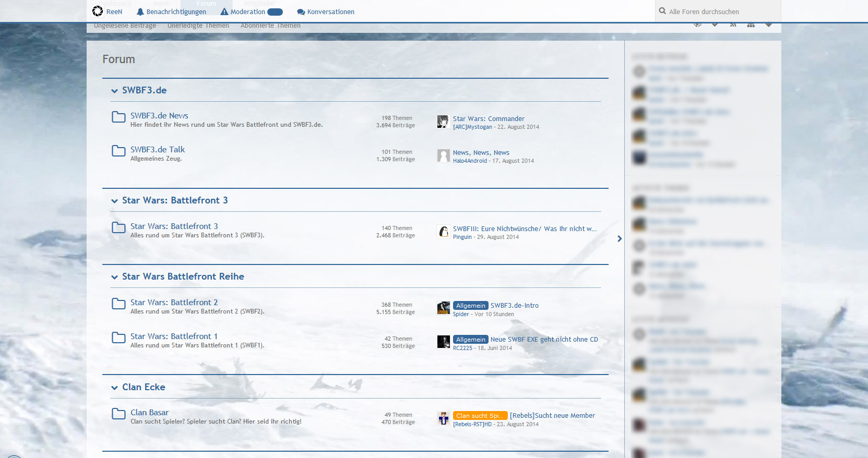Click the SWBF3.de Talk folder icon
Image resolution: width=868 pixels, height=458 pixels.
118,151
